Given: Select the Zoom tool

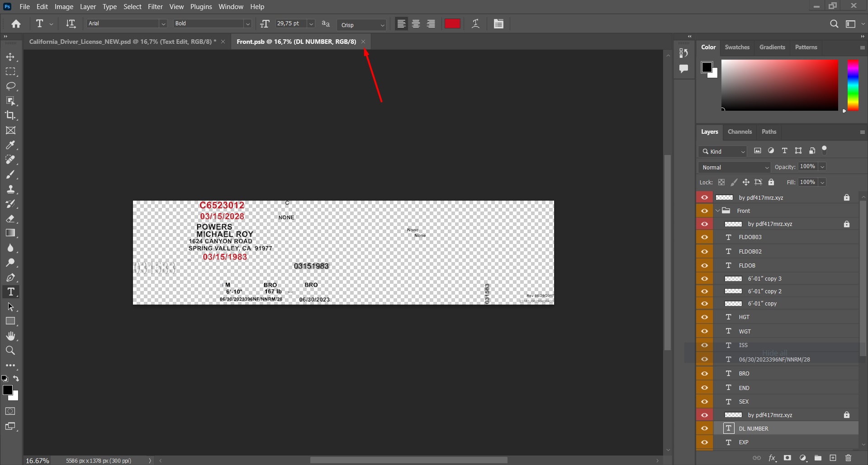Looking at the screenshot, I should pyautogui.click(x=11, y=351).
